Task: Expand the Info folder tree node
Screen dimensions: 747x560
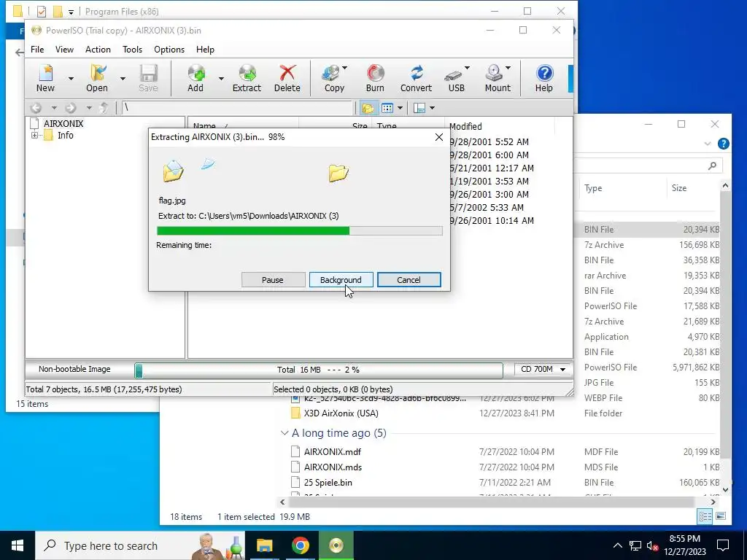Action: click(x=34, y=135)
